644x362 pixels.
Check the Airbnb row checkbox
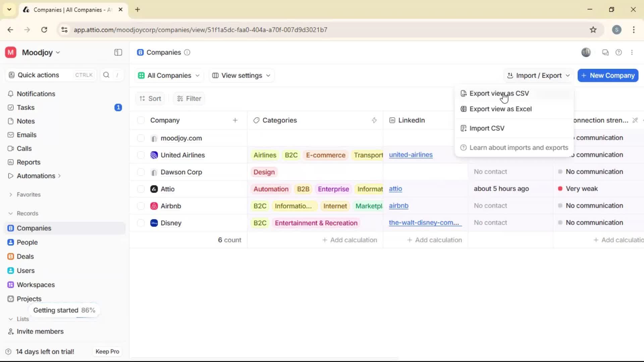point(141,206)
